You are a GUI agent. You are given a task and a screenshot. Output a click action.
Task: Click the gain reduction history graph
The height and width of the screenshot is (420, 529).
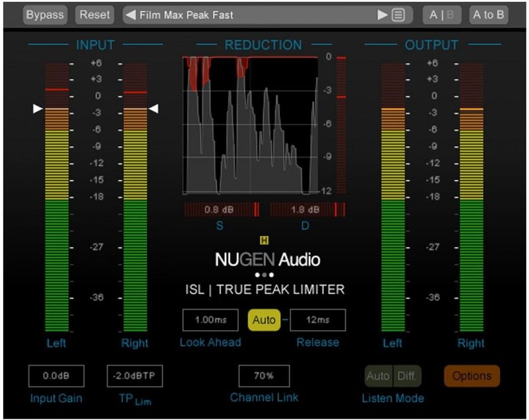[251, 126]
